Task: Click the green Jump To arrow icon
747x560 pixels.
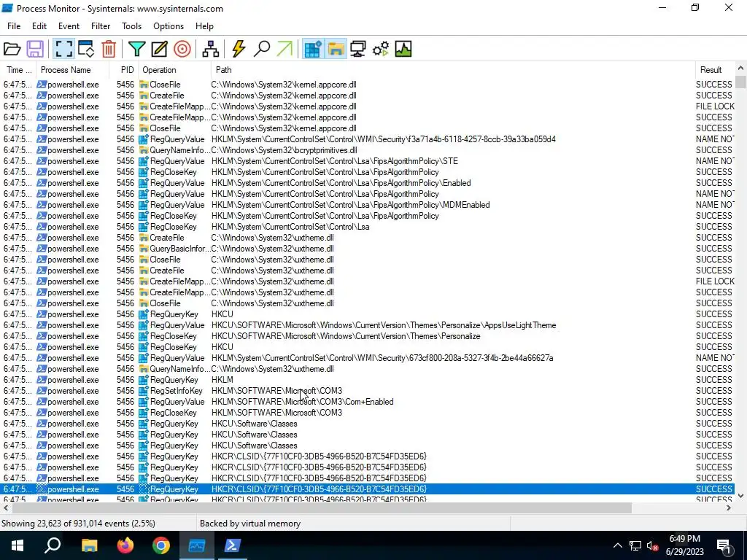Action: tap(285, 49)
